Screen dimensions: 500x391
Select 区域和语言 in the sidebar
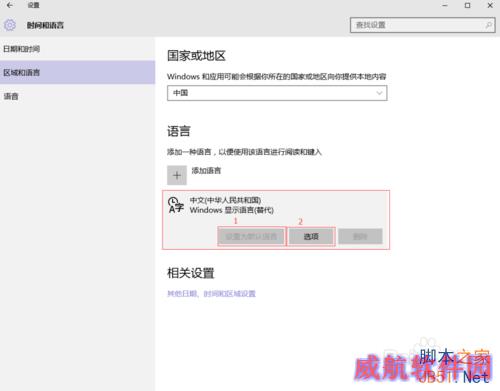point(77,72)
